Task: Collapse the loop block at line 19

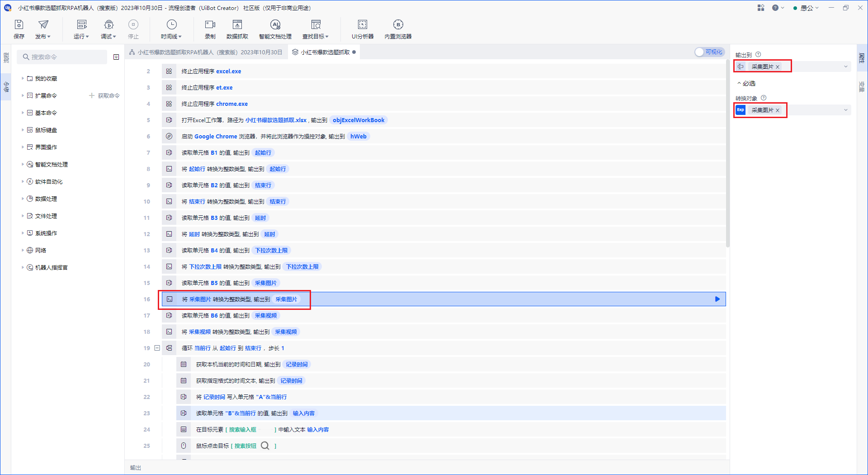Action: click(x=157, y=348)
